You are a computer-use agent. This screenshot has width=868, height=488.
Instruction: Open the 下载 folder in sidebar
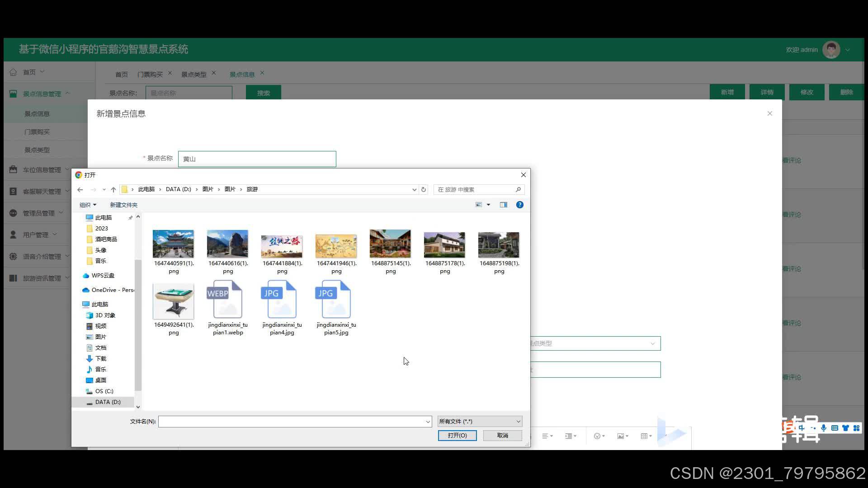pyautogui.click(x=100, y=359)
